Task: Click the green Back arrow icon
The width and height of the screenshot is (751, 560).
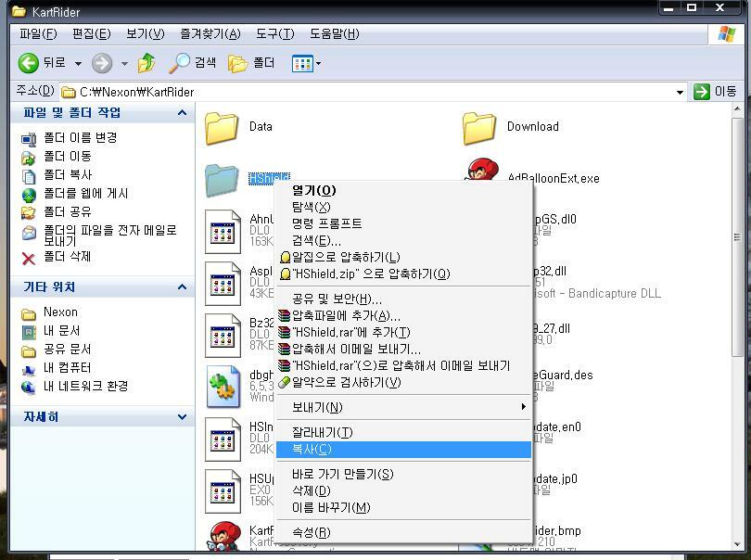Action: [28, 63]
